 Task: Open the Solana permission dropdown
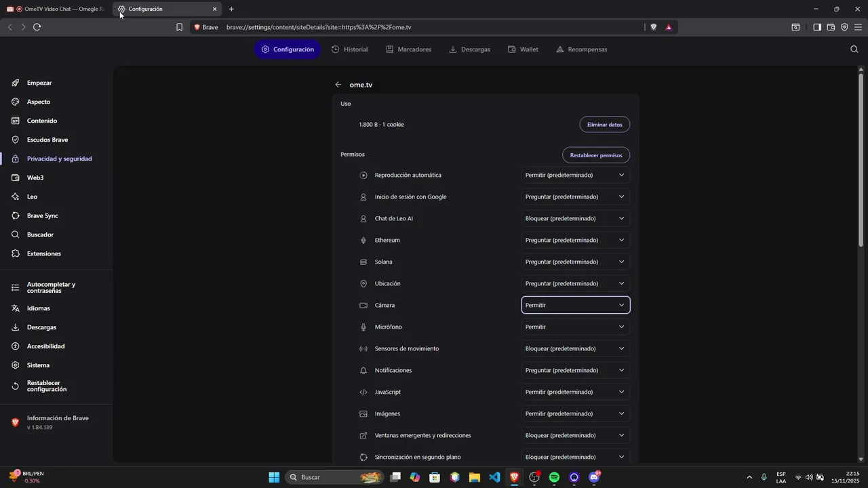pyautogui.click(x=576, y=262)
